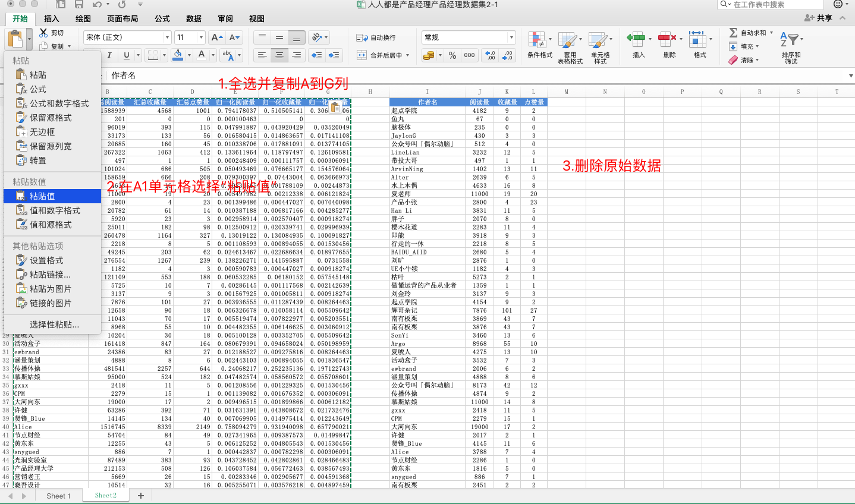
Task: Click the Undo arrow icon
Action: (x=96, y=5)
